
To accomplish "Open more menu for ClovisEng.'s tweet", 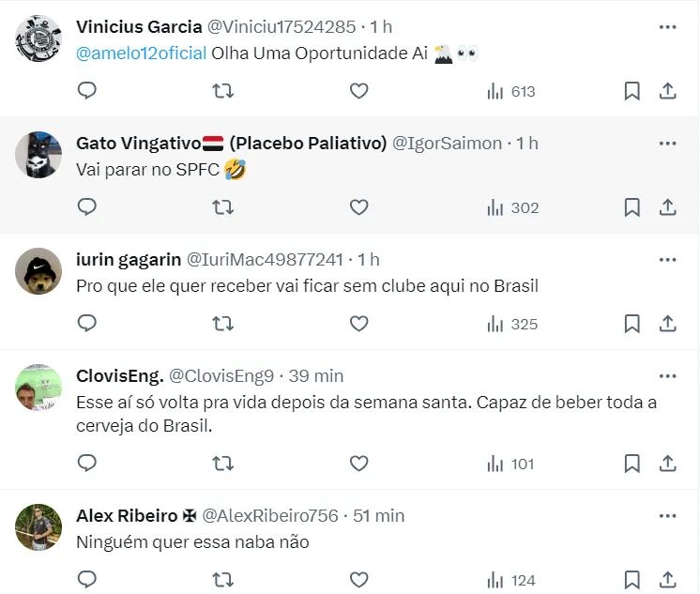I will tap(667, 375).
